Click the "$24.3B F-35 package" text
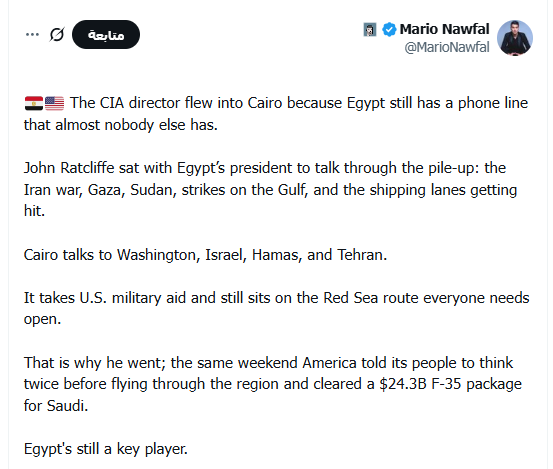Screen dimensions: 553x469 [450, 384]
